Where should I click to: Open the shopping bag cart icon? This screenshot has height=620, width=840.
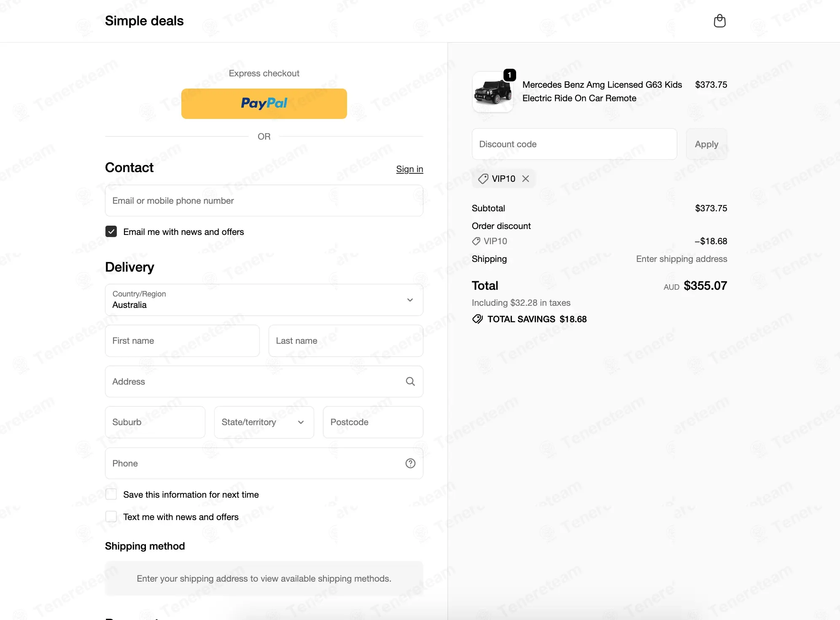tap(719, 21)
